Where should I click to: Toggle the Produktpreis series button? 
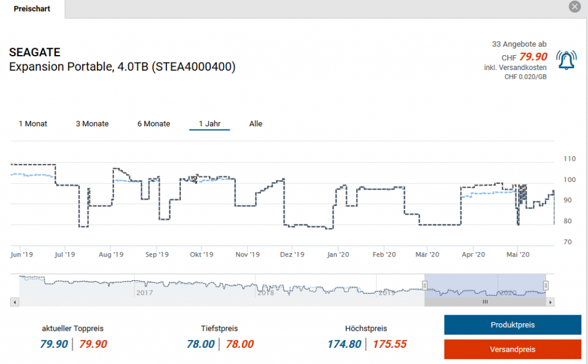[512, 325]
